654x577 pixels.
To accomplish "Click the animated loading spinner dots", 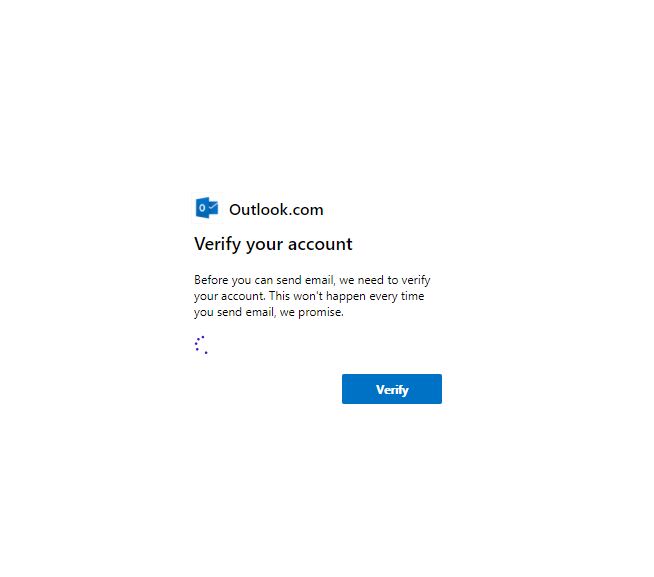I will (201, 345).
